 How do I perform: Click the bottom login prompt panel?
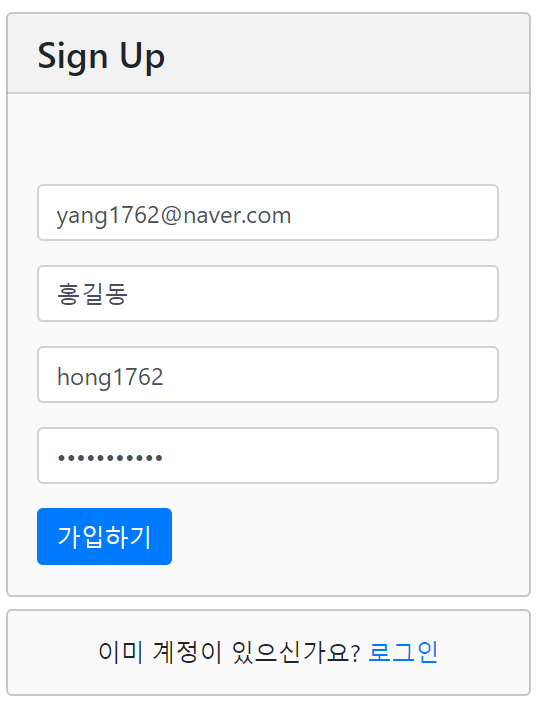pos(268,652)
